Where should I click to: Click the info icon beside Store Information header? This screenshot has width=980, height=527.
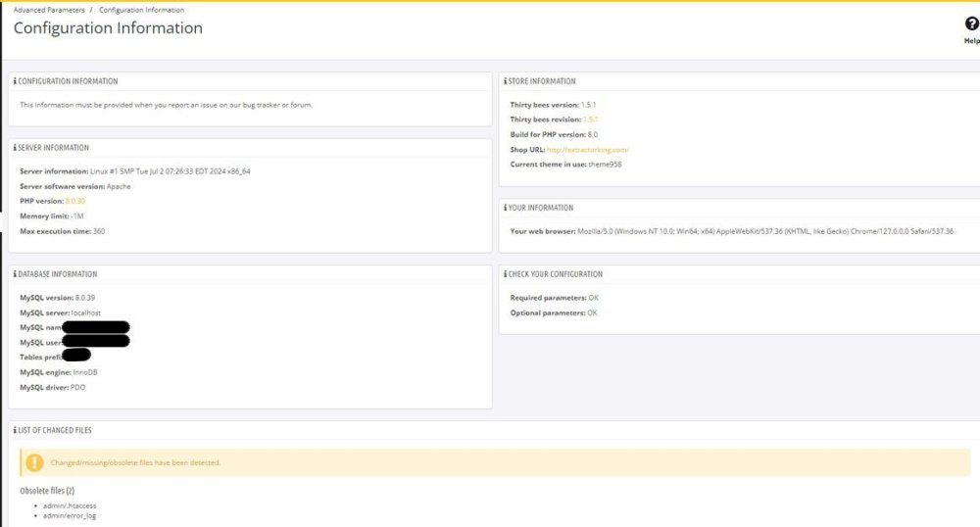[x=506, y=81]
